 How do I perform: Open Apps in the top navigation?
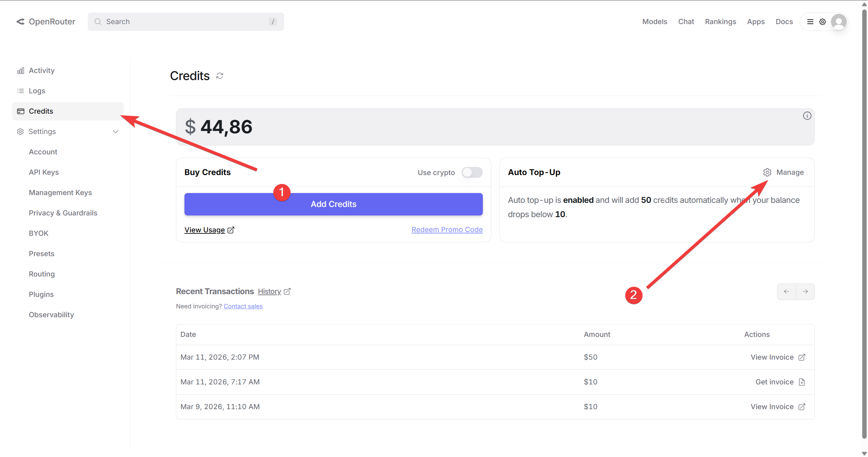pyautogui.click(x=756, y=22)
